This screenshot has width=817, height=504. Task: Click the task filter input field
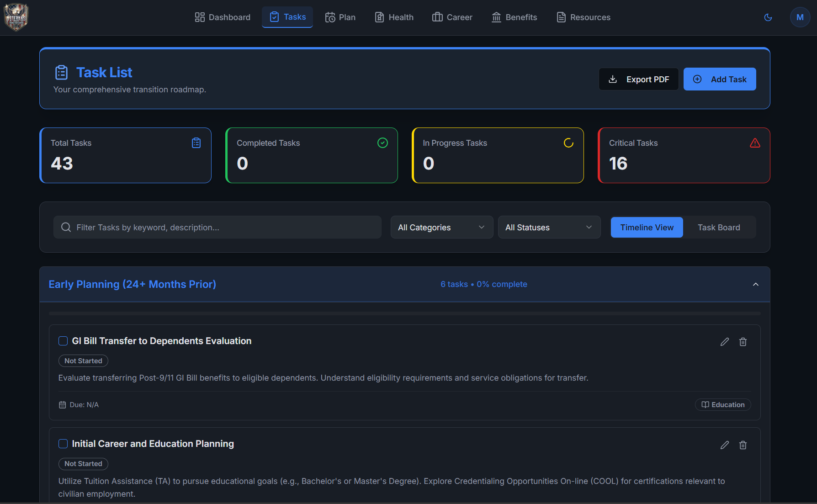(x=217, y=227)
